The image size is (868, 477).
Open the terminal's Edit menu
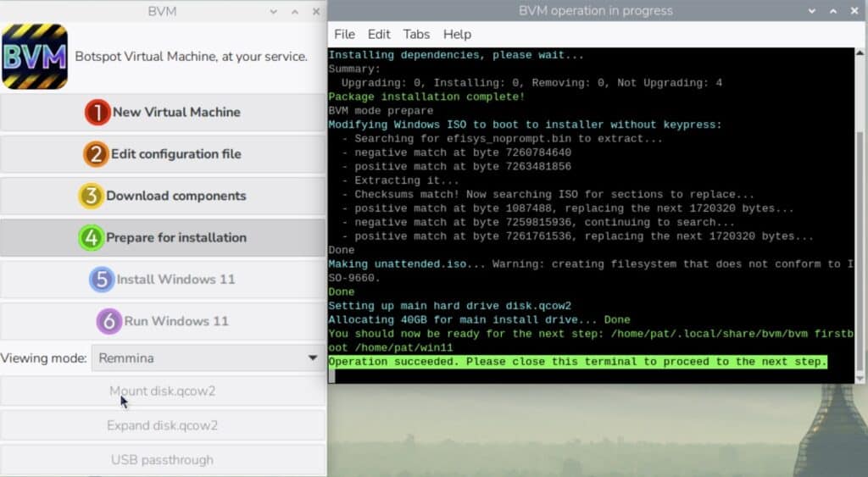pyautogui.click(x=378, y=35)
